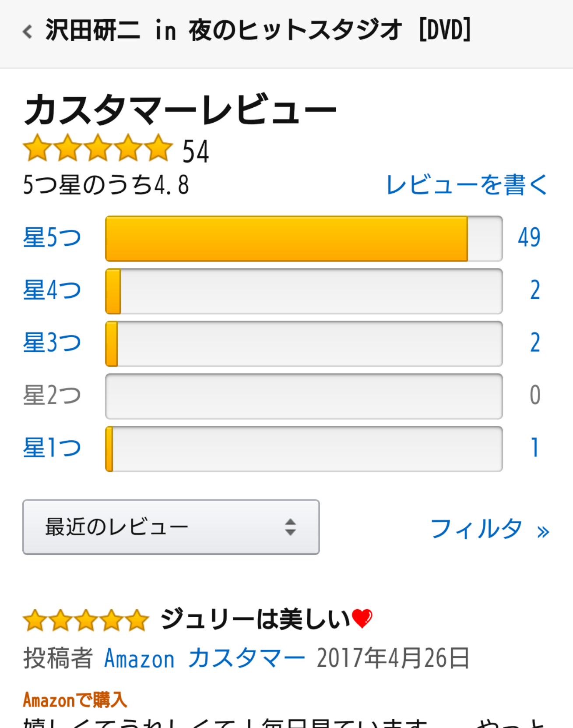
Task: Click the 4-star rating histogram bar
Action: pyautogui.click(x=304, y=291)
